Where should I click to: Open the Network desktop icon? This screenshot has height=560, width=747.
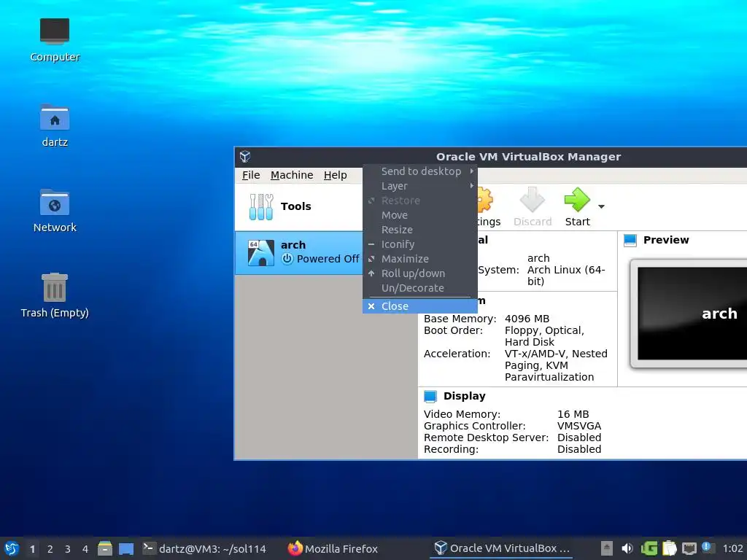[55, 203]
